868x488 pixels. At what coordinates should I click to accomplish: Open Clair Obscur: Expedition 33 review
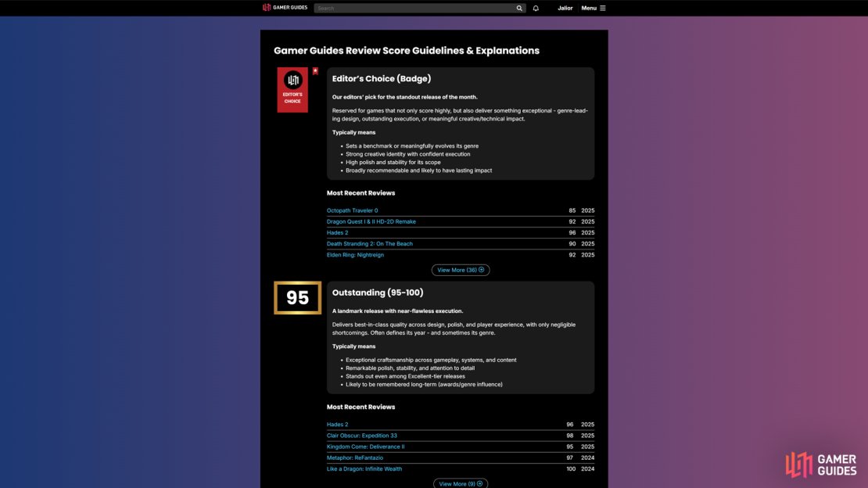(361, 436)
